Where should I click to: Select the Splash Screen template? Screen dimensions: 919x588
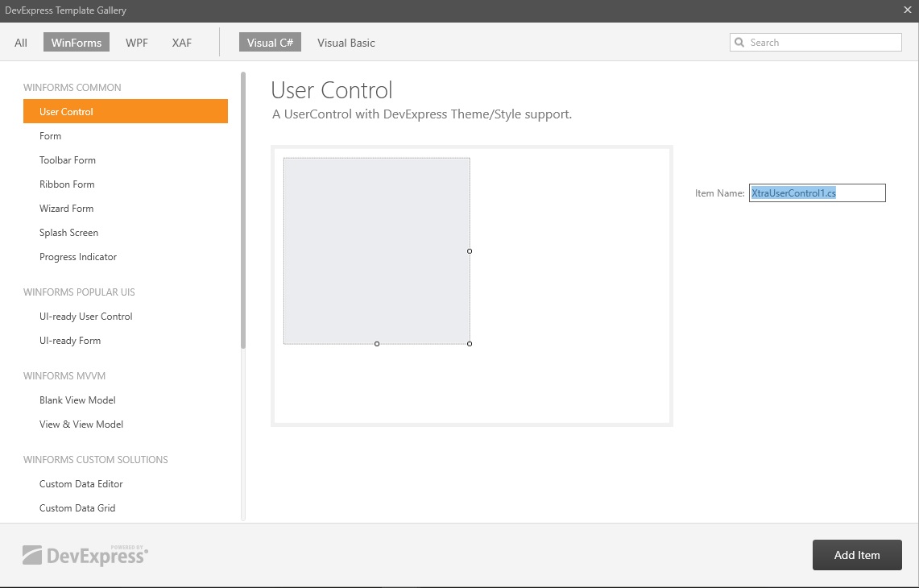pos(126,233)
